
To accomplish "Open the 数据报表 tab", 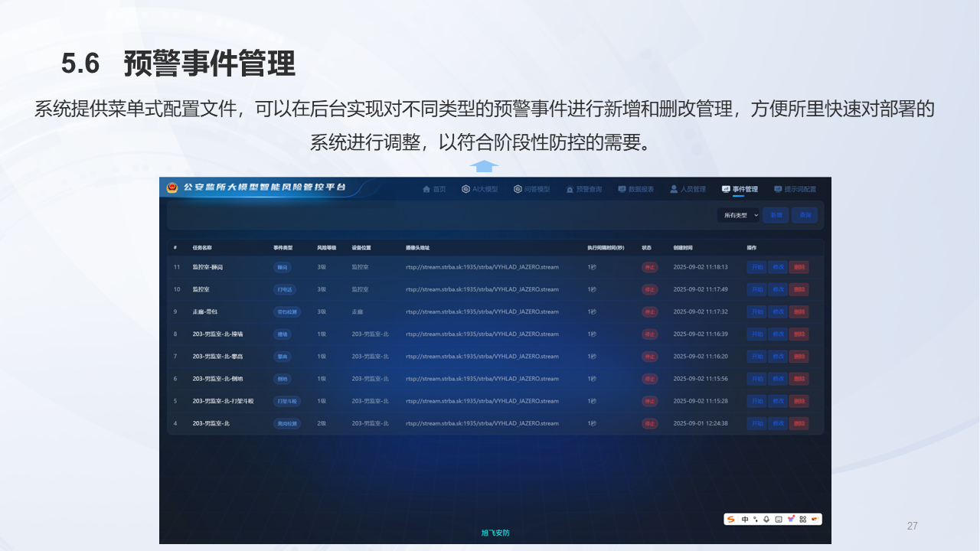I will click(x=636, y=189).
